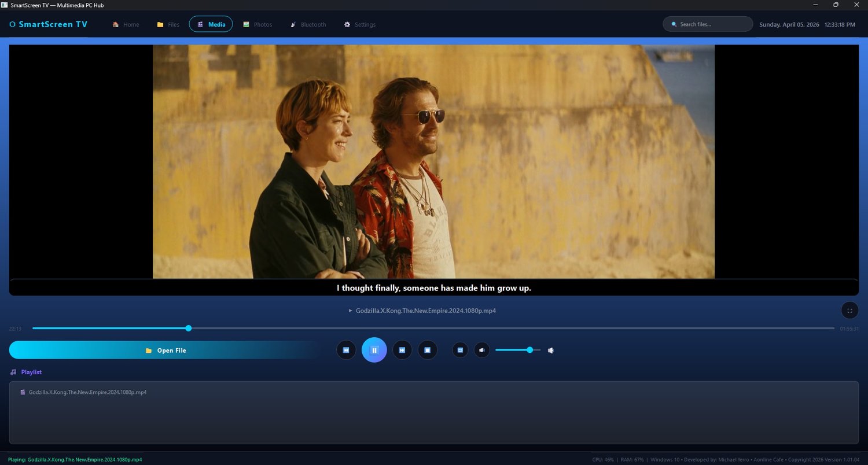Click the Open File button

[165, 350]
